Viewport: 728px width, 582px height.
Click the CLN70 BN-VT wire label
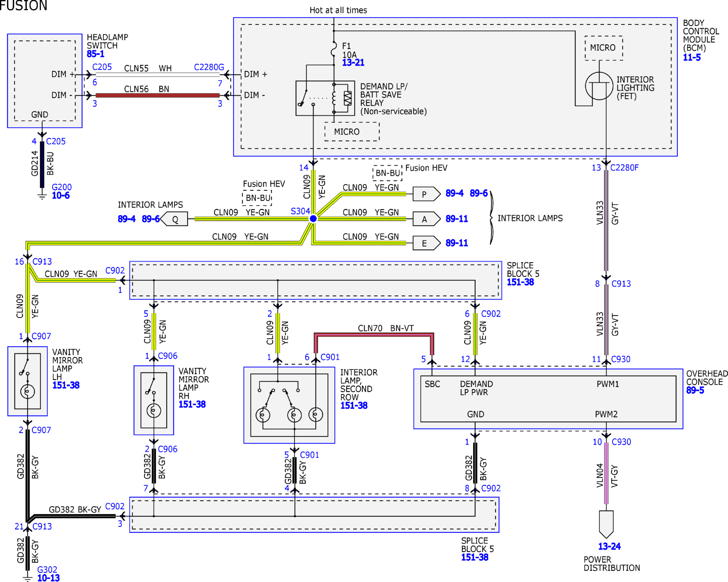pyautogui.click(x=386, y=328)
